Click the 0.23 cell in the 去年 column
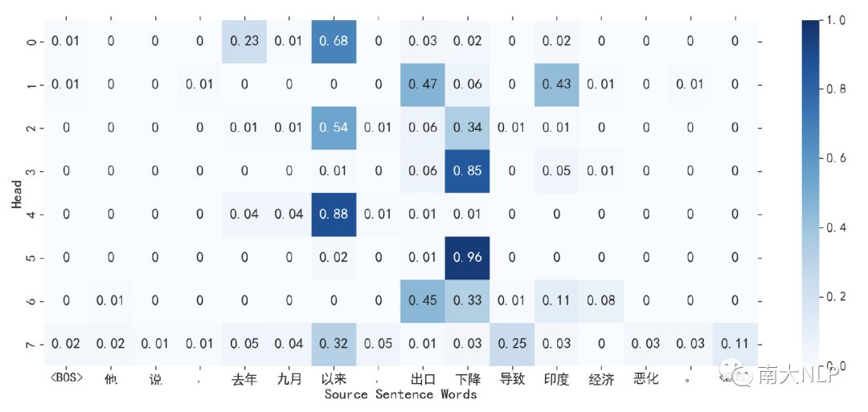Image resolution: width=868 pixels, height=412 pixels. click(244, 41)
